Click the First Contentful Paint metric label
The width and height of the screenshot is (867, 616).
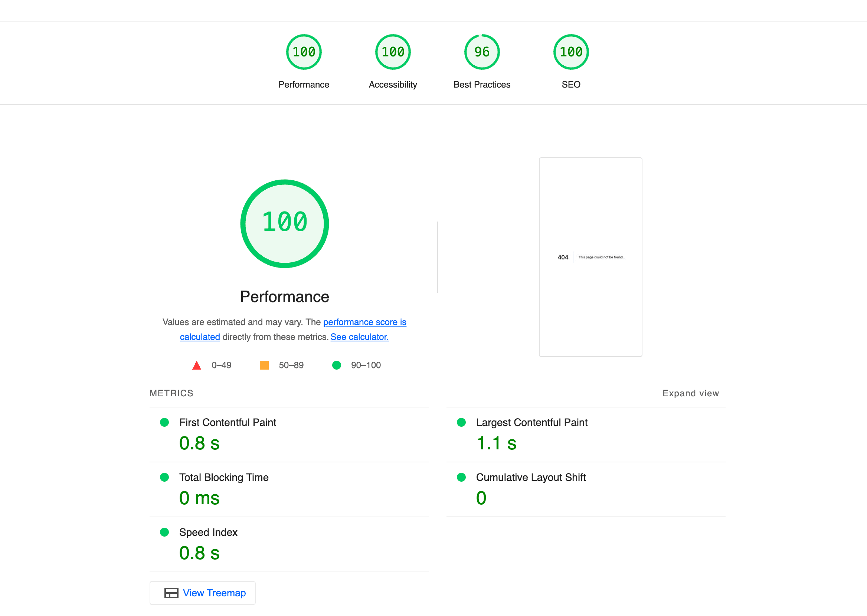tap(228, 423)
